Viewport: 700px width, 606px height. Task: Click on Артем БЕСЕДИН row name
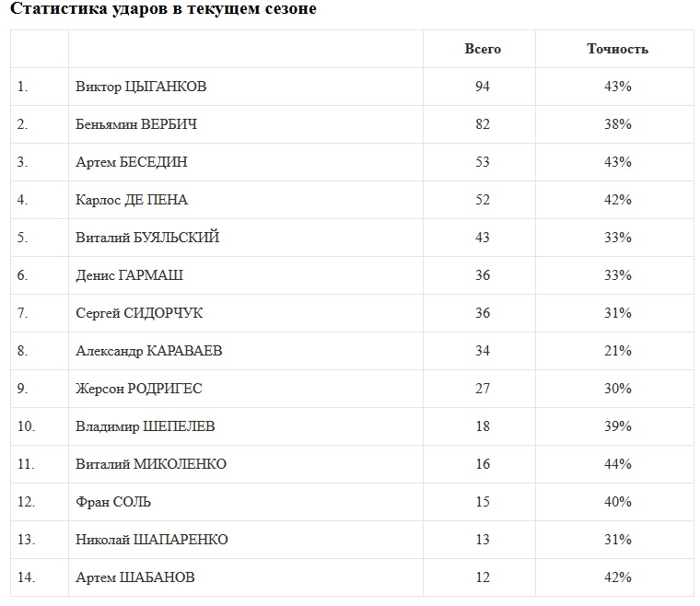[132, 162]
